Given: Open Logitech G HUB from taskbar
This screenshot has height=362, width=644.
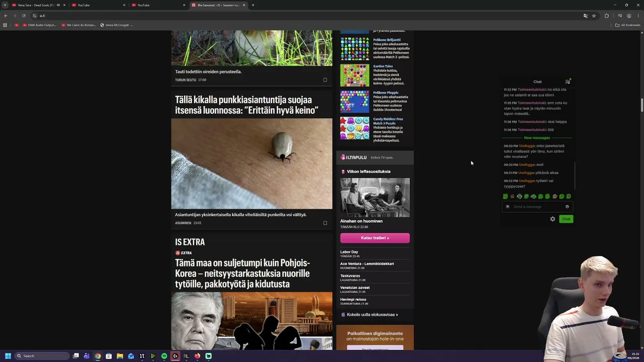Looking at the screenshot, I should coord(175,356).
